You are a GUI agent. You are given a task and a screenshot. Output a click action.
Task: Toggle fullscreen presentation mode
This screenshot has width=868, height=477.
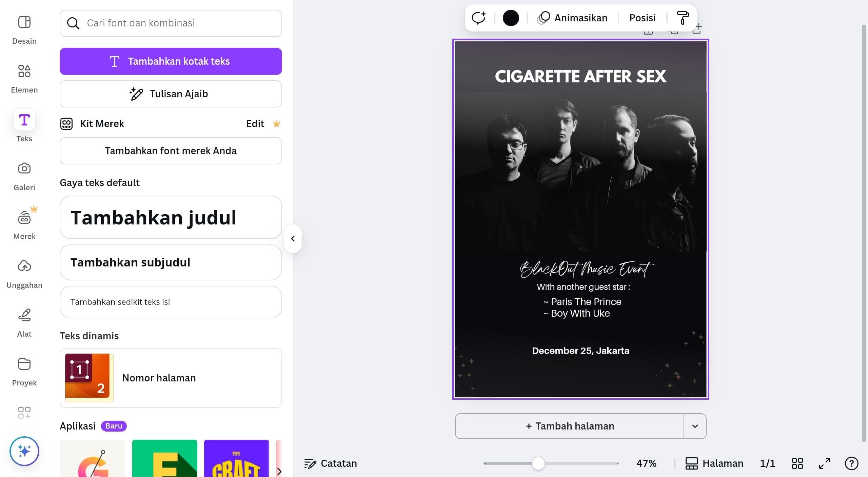[824, 463]
